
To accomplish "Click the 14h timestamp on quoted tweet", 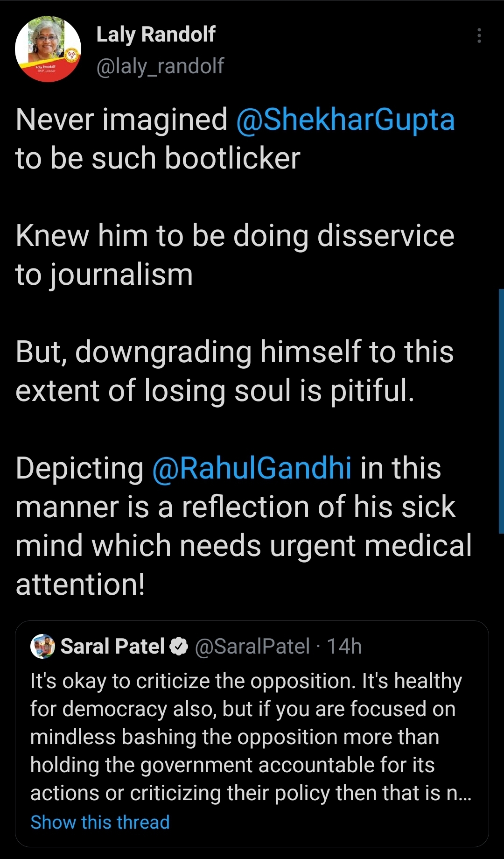I will point(344,647).
